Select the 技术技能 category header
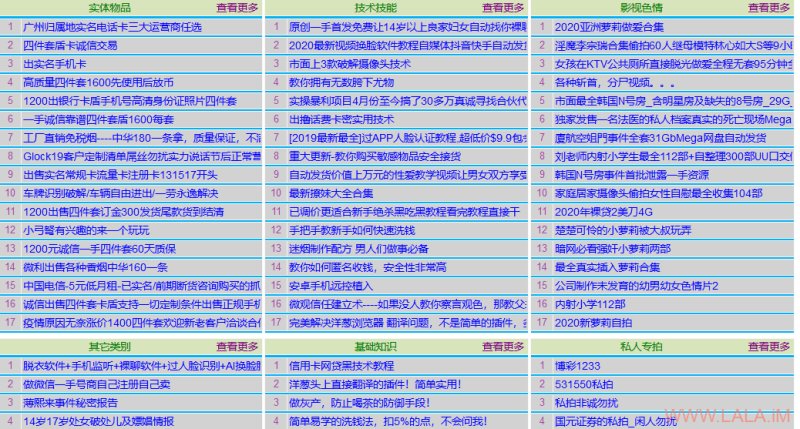 pos(376,8)
